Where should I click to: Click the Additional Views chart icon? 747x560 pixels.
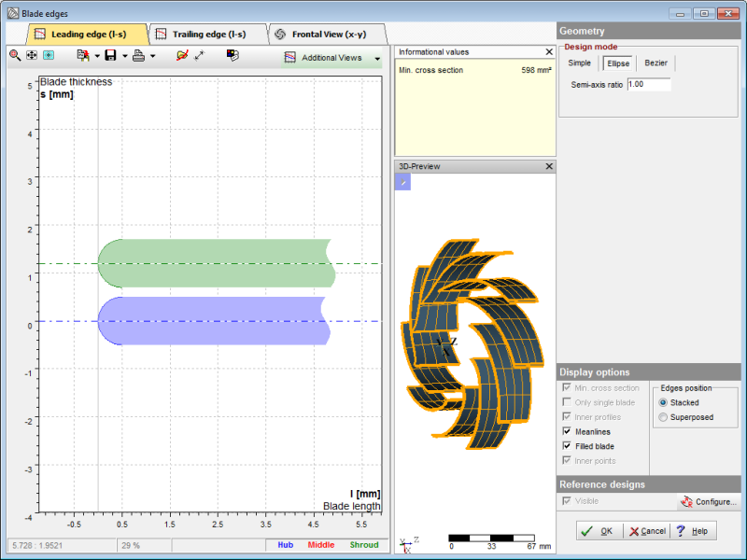pyautogui.click(x=289, y=58)
